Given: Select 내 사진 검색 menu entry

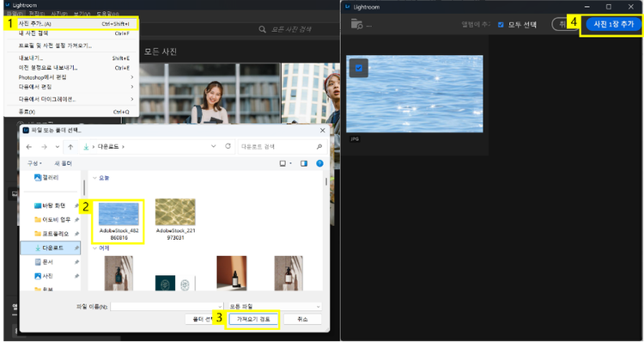Looking at the screenshot, I should 74,34.
